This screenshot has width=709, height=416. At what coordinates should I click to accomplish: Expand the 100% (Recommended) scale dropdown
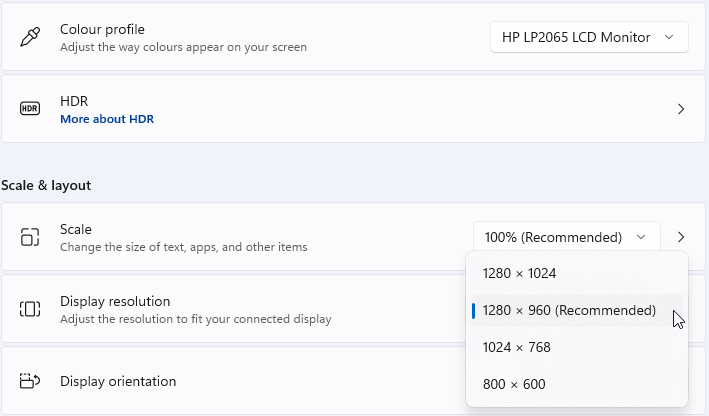tap(566, 237)
